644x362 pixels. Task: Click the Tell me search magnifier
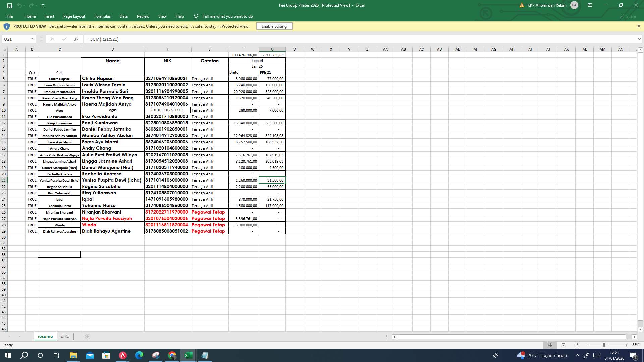pyautogui.click(x=196, y=16)
